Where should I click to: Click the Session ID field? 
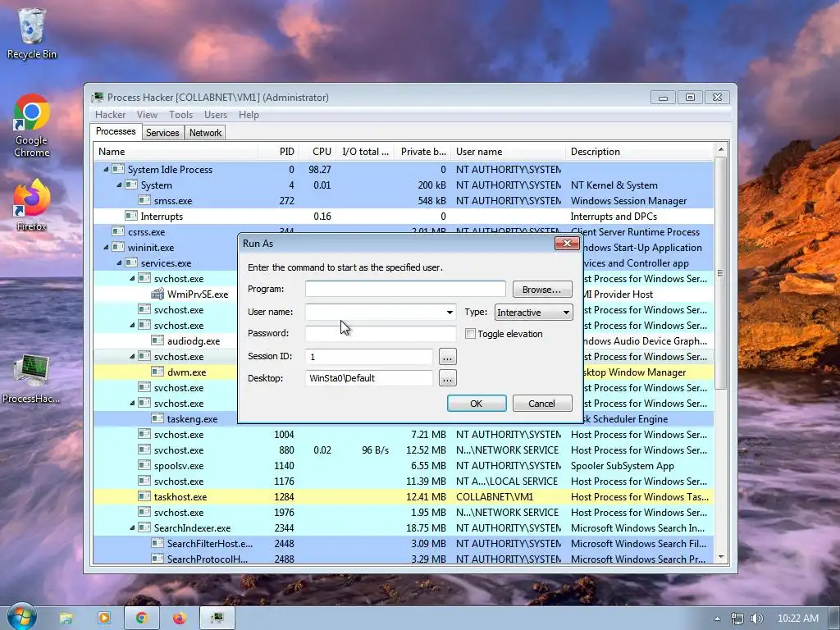(x=368, y=356)
